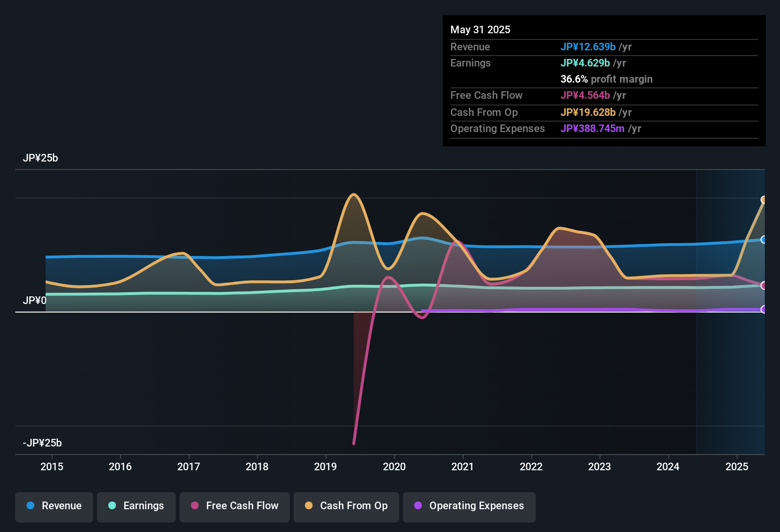Click the Revenue row label in tooltip
The width and height of the screenshot is (780, 532).
(x=470, y=47)
